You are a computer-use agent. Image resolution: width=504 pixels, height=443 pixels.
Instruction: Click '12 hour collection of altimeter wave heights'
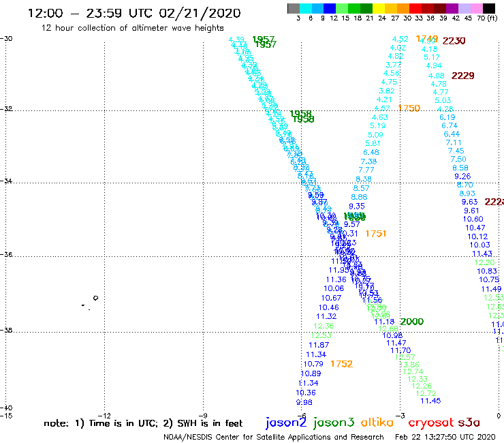click(x=132, y=28)
